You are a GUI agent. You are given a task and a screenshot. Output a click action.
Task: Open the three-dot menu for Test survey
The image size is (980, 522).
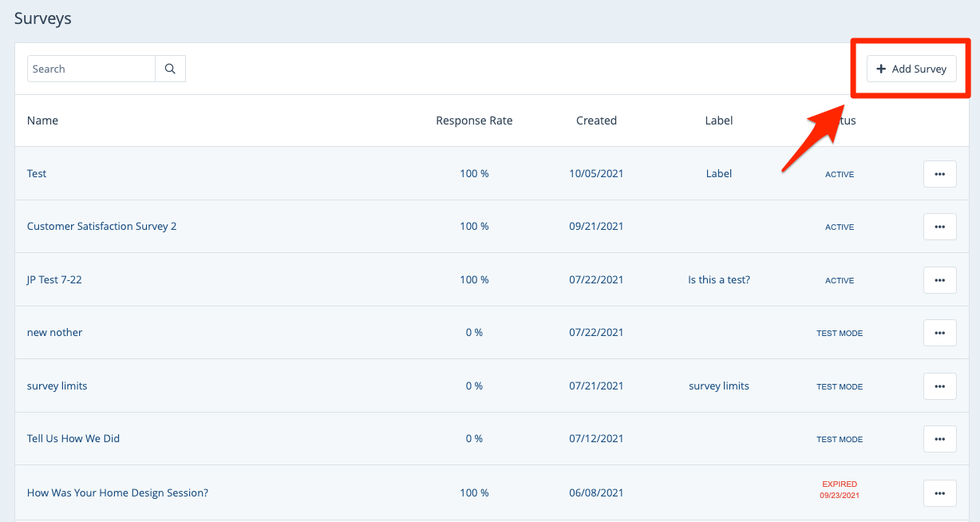(x=939, y=174)
